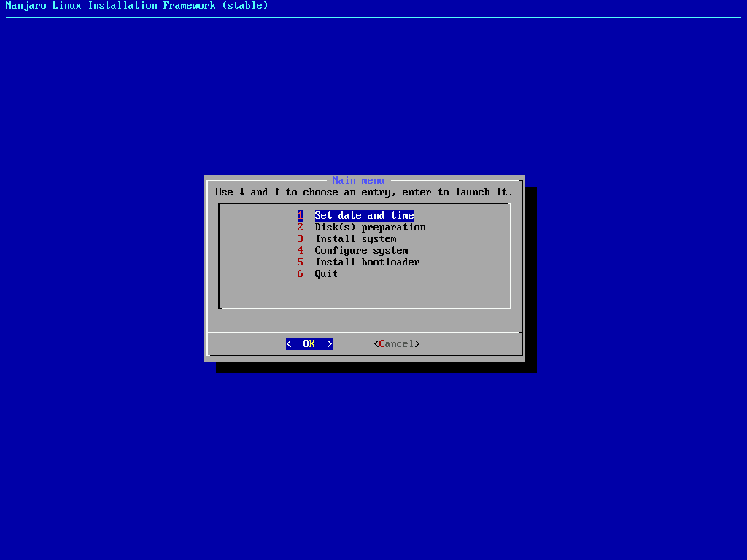
Task: Confirm with the OK button
Action: 309,344
